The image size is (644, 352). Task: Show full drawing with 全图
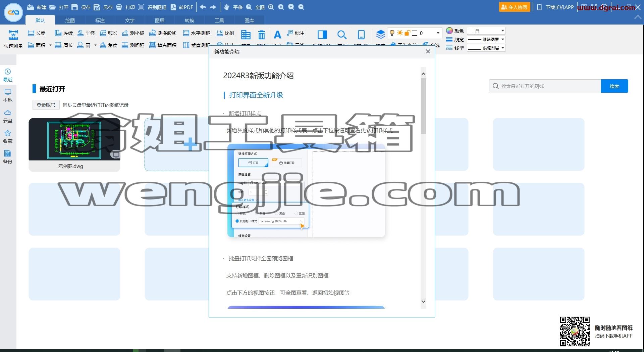pyautogui.click(x=255, y=7)
